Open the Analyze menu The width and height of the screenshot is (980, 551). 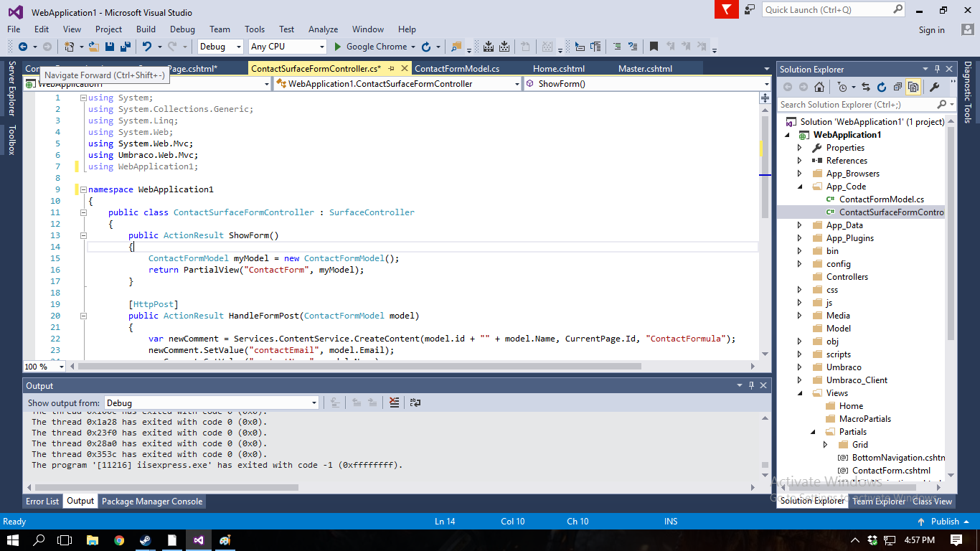pyautogui.click(x=323, y=29)
